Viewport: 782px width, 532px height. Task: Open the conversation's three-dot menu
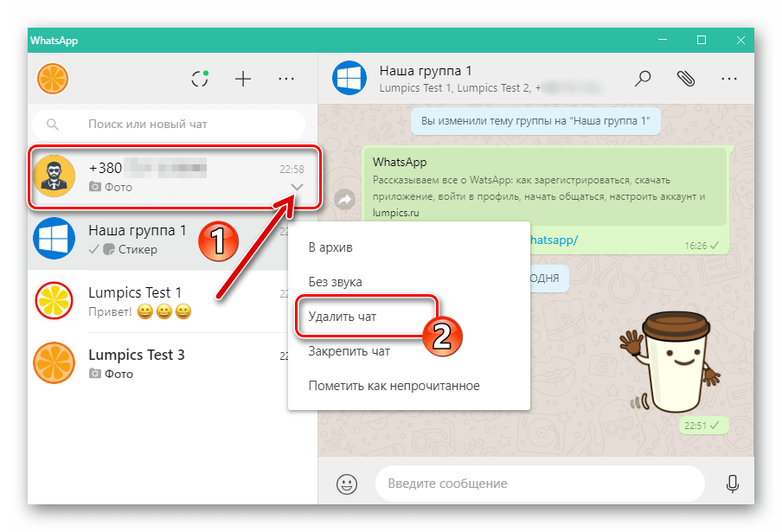click(728, 78)
